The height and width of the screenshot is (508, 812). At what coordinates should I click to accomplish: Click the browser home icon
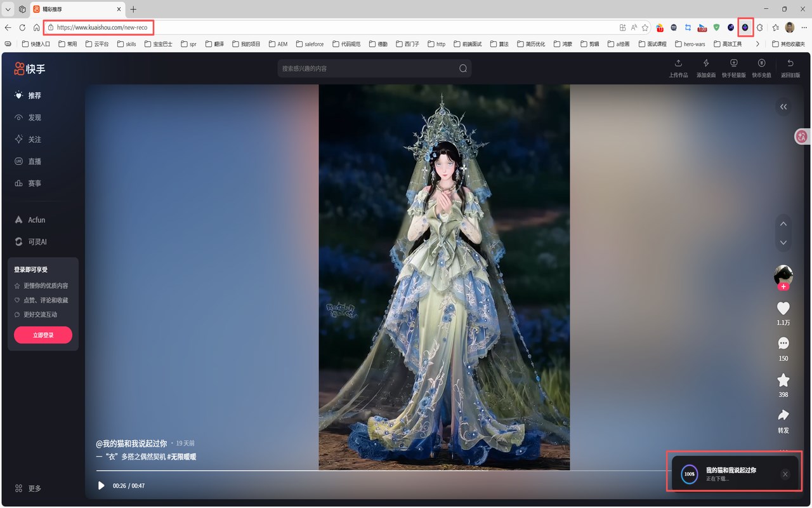pyautogui.click(x=37, y=27)
